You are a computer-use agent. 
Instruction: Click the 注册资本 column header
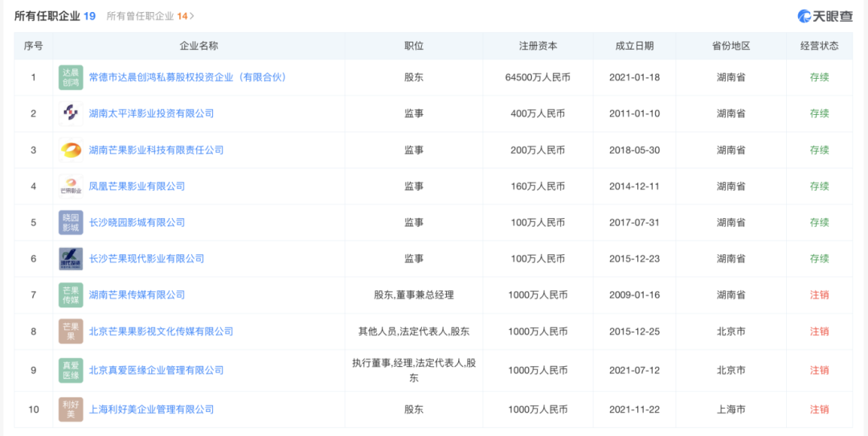(538, 46)
